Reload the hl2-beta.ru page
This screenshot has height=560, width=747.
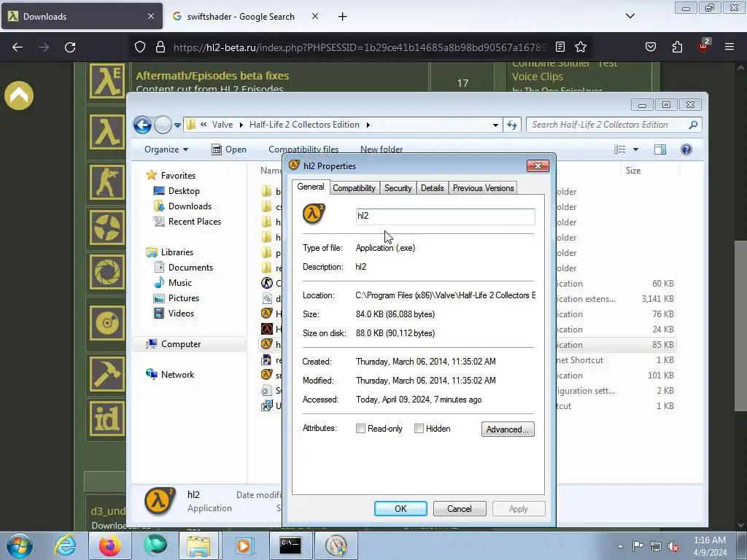[x=70, y=47]
